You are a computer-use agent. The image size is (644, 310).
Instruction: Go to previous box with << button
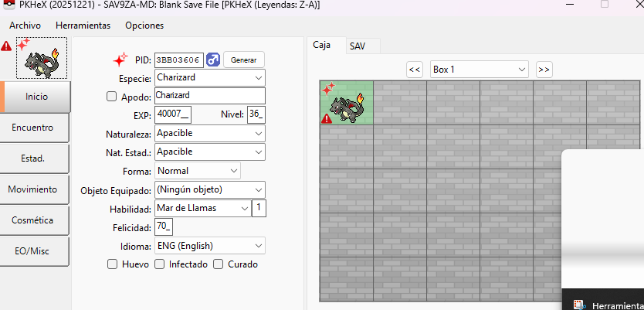[x=415, y=70]
